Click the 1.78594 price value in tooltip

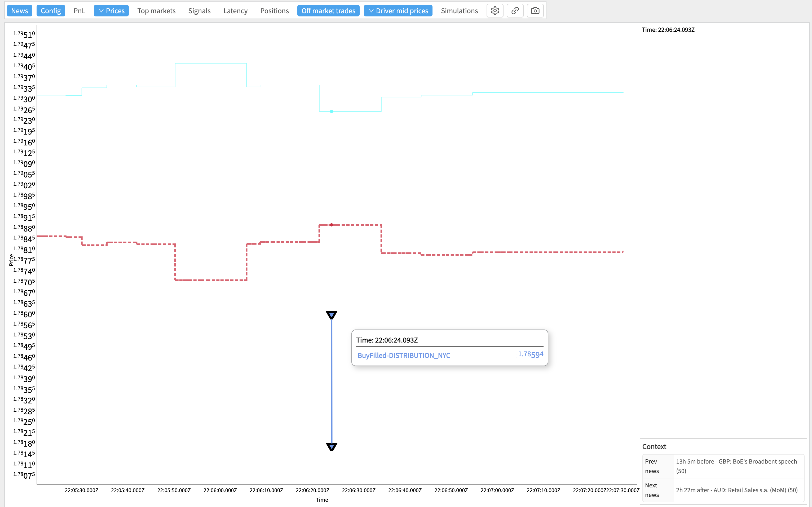[531, 354]
